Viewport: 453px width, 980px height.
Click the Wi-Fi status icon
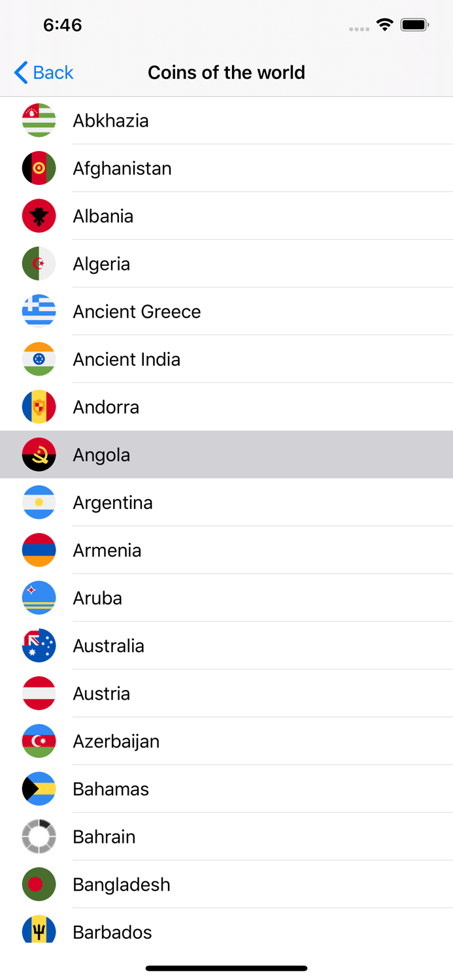[x=384, y=24]
